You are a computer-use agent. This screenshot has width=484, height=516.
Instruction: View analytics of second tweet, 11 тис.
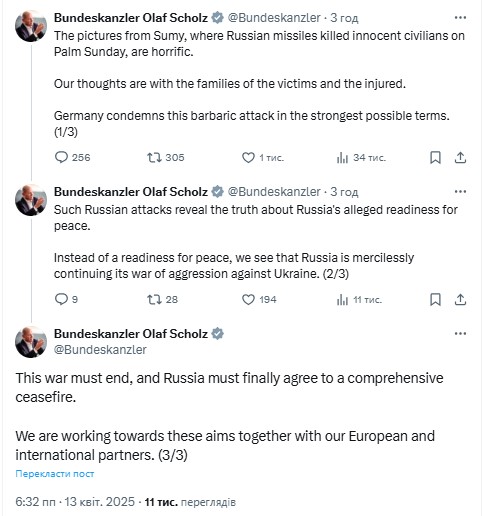[x=359, y=300]
